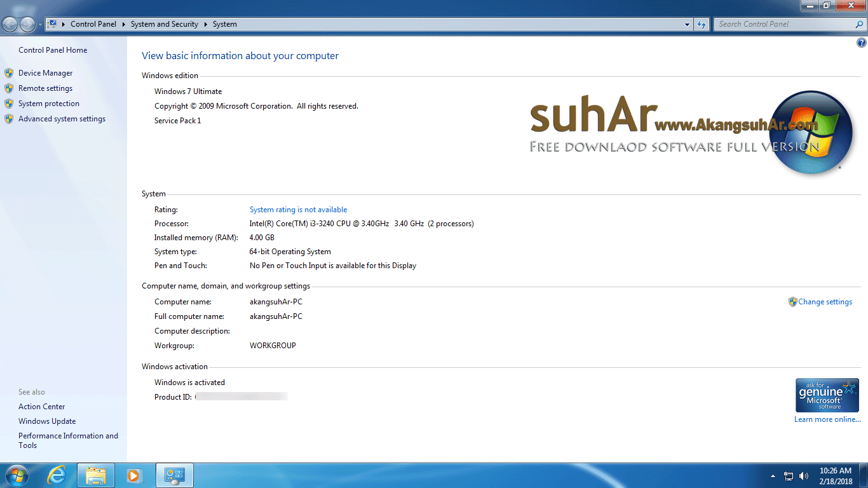The image size is (868, 488).
Task: Click the address bar Control Panel icon
Action: 52,24
